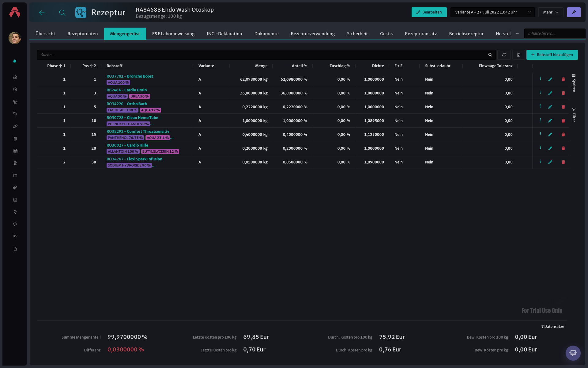Click the back arrow icon in header
This screenshot has height=368, width=588.
(42, 13)
